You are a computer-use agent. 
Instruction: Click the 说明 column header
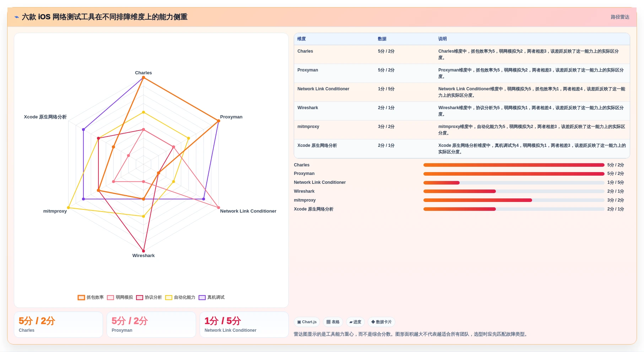click(x=443, y=39)
